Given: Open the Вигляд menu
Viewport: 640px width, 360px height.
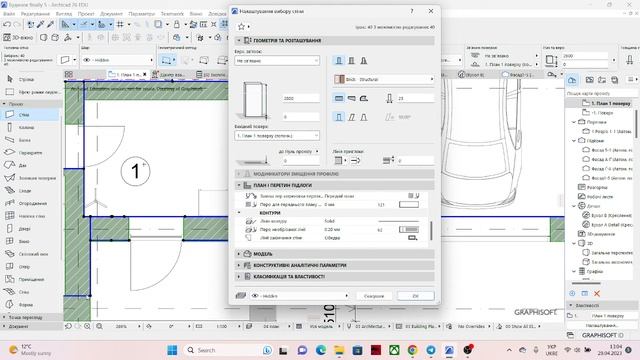Looking at the screenshot, I should point(64,14).
